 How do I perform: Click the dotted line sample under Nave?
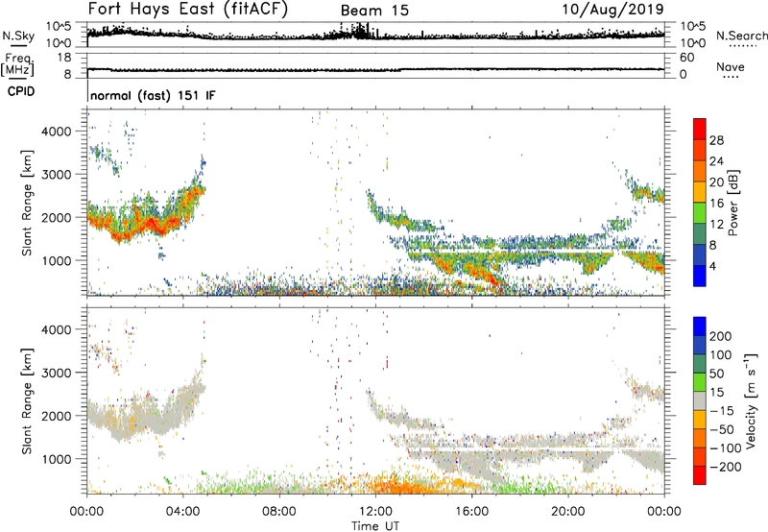732,77
